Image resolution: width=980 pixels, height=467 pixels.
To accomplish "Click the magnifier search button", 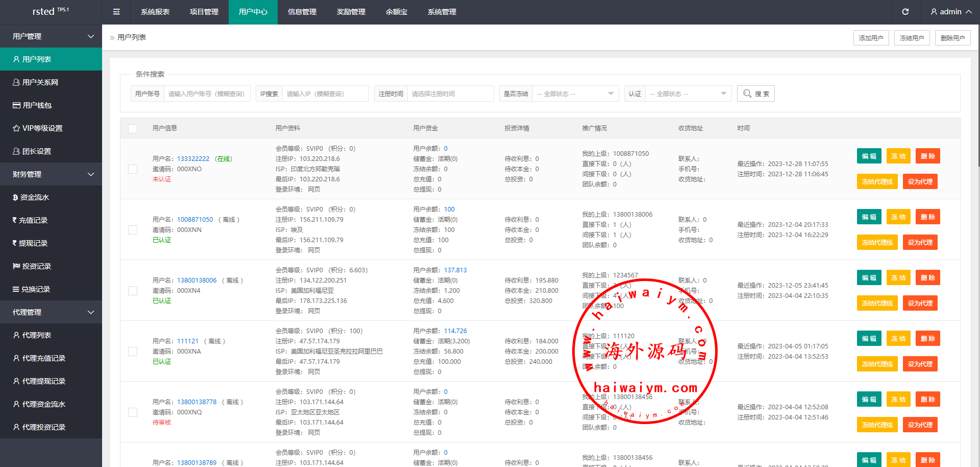I will coord(755,94).
